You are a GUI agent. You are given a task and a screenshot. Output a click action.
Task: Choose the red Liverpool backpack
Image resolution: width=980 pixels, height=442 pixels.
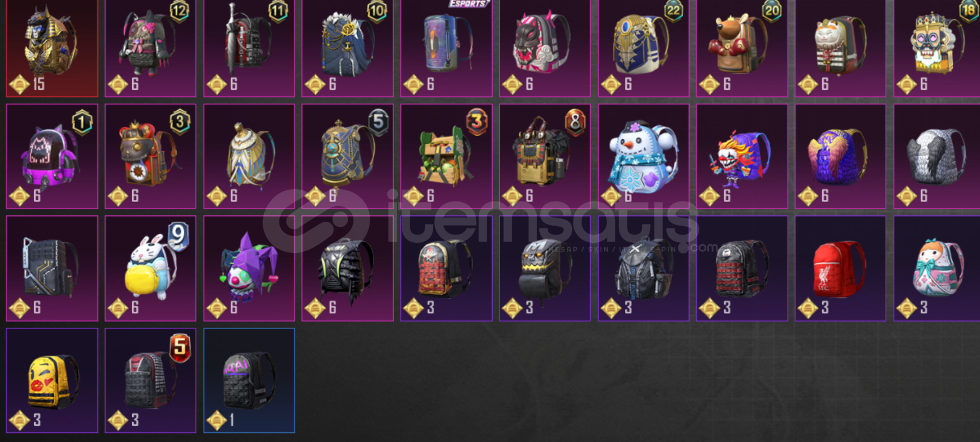840,268
